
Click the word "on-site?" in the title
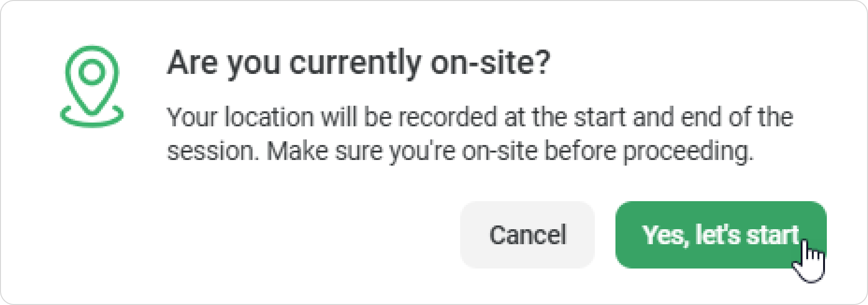490,63
